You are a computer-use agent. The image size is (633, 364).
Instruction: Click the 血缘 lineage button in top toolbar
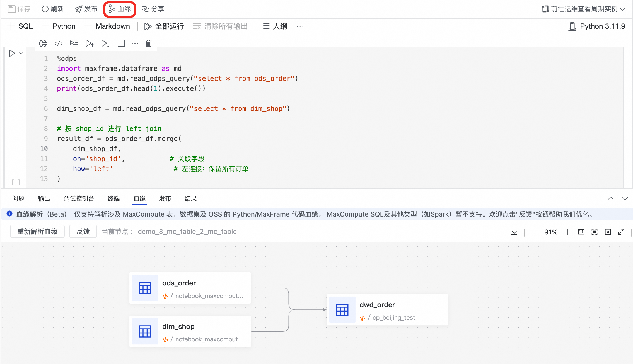click(x=120, y=9)
